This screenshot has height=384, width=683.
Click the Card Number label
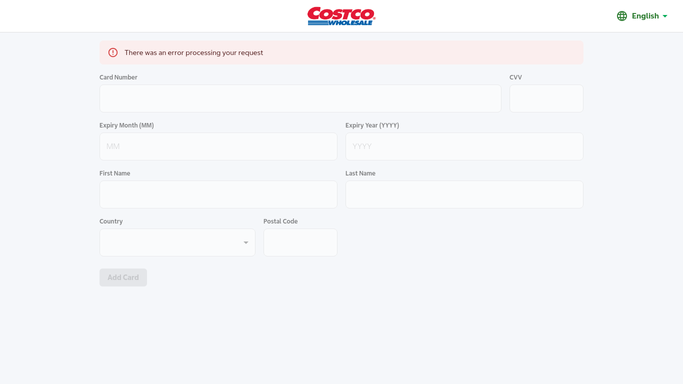pyautogui.click(x=118, y=77)
